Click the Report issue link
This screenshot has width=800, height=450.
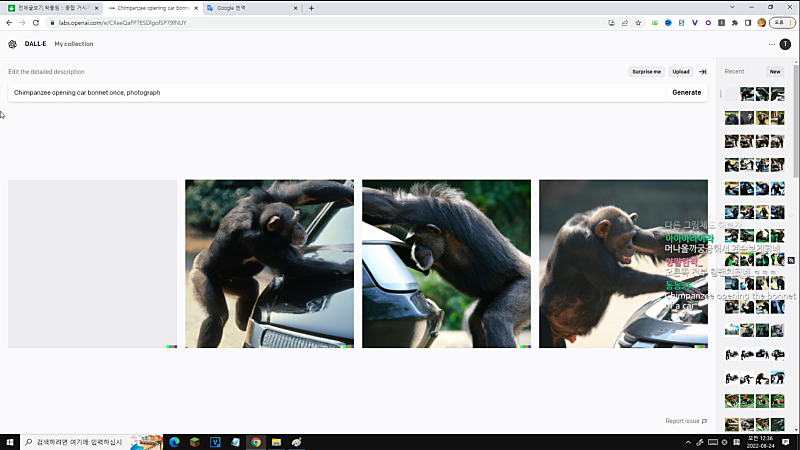(x=682, y=421)
